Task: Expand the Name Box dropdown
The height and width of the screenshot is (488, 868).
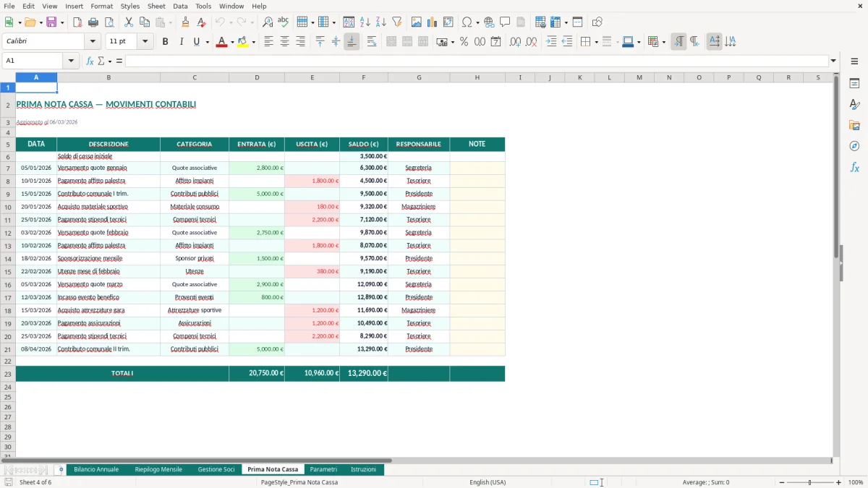Action: tap(70, 61)
